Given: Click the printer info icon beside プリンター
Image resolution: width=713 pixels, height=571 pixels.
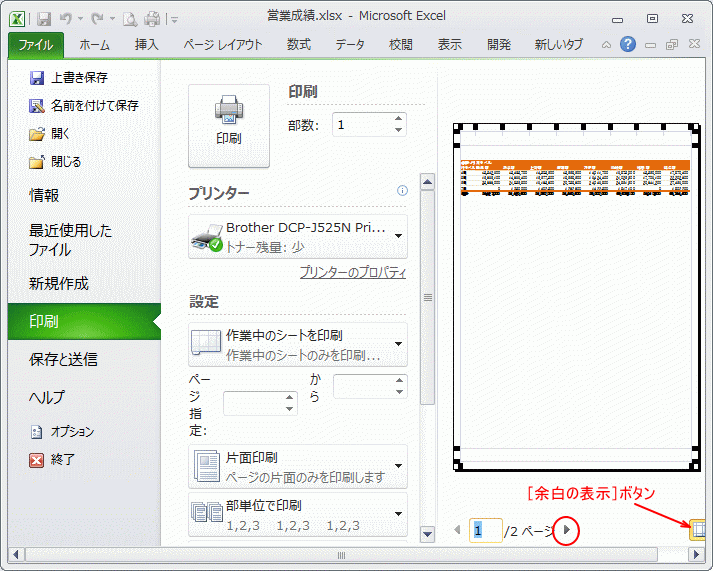Looking at the screenshot, I should (402, 191).
